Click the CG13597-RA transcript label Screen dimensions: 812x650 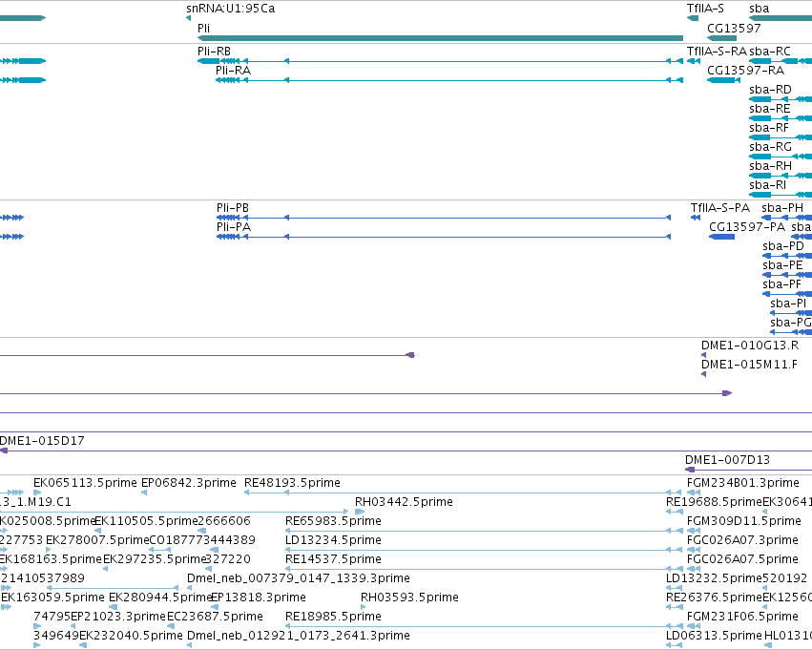746,71
